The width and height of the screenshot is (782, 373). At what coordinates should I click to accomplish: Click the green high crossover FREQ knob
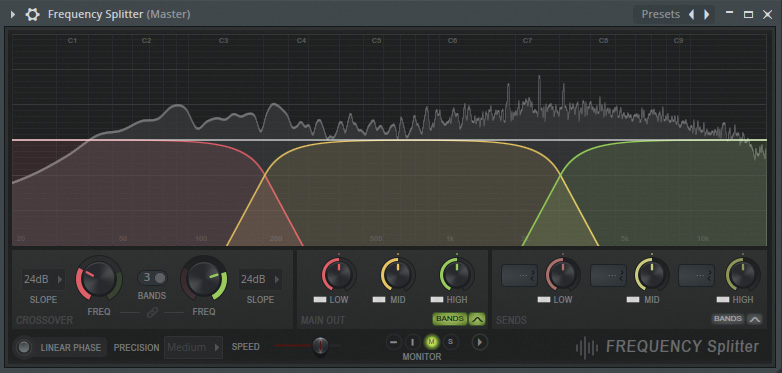pos(203,278)
